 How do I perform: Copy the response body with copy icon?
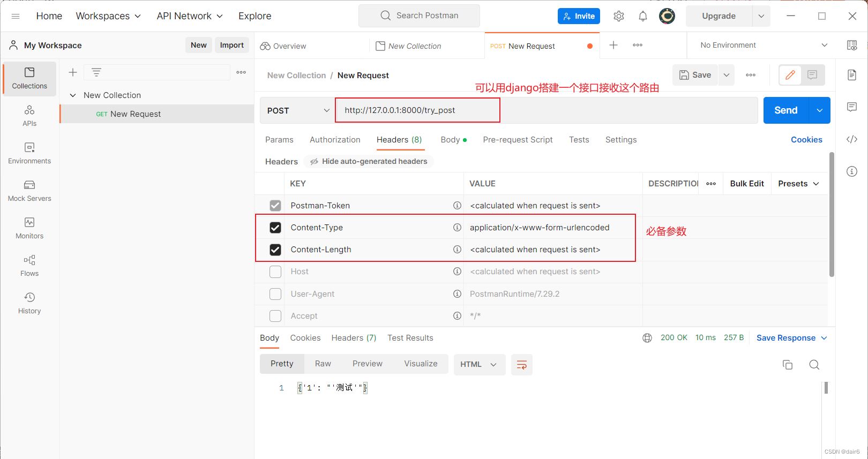pos(787,365)
